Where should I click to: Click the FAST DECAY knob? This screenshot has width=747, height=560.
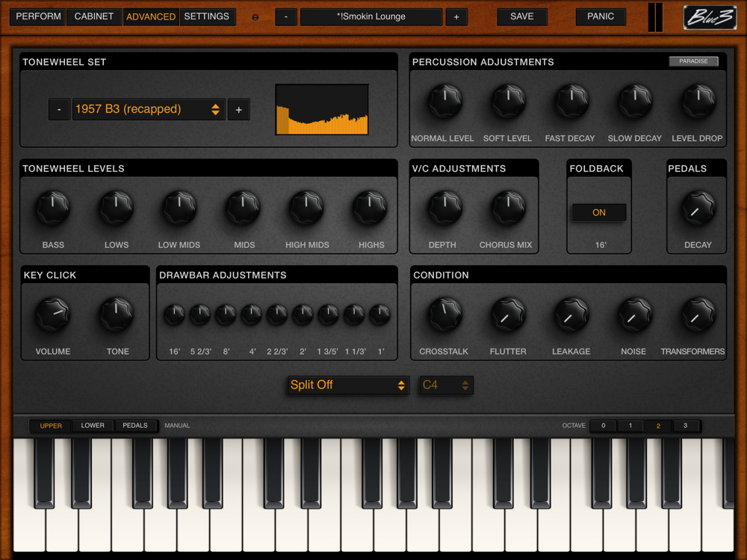[571, 102]
